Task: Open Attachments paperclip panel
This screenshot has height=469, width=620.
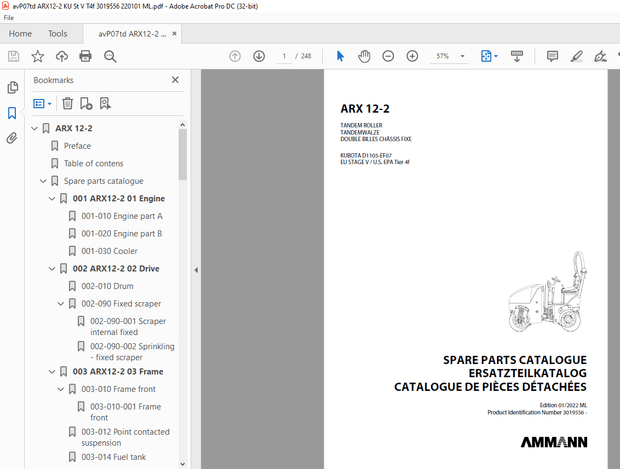Action: (12, 138)
